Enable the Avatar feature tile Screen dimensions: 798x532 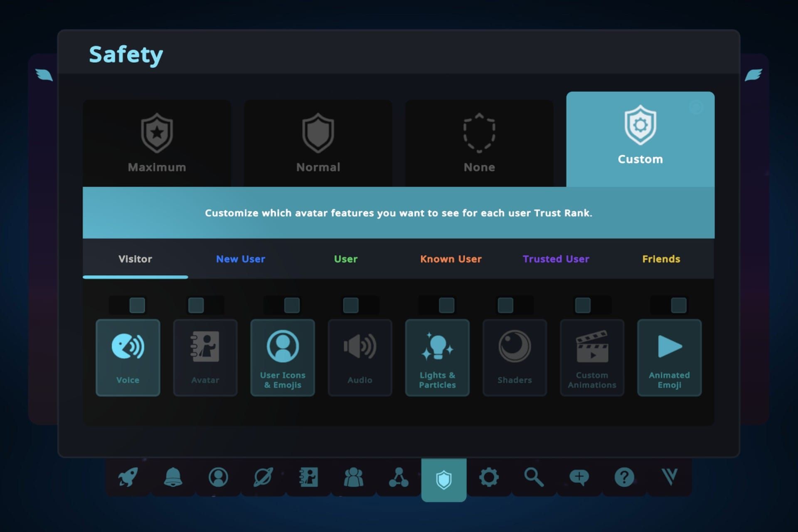pos(205,357)
